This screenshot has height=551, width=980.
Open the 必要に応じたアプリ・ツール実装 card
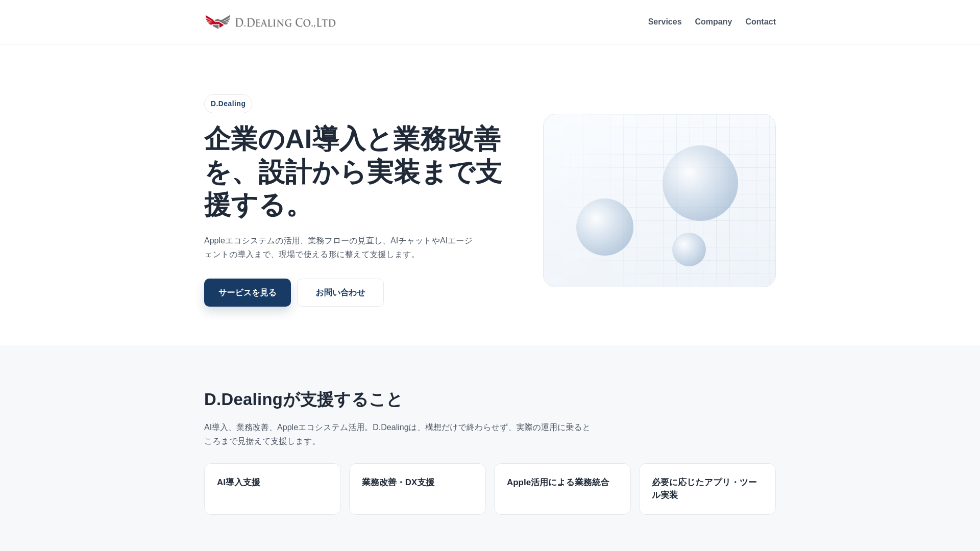coord(707,489)
